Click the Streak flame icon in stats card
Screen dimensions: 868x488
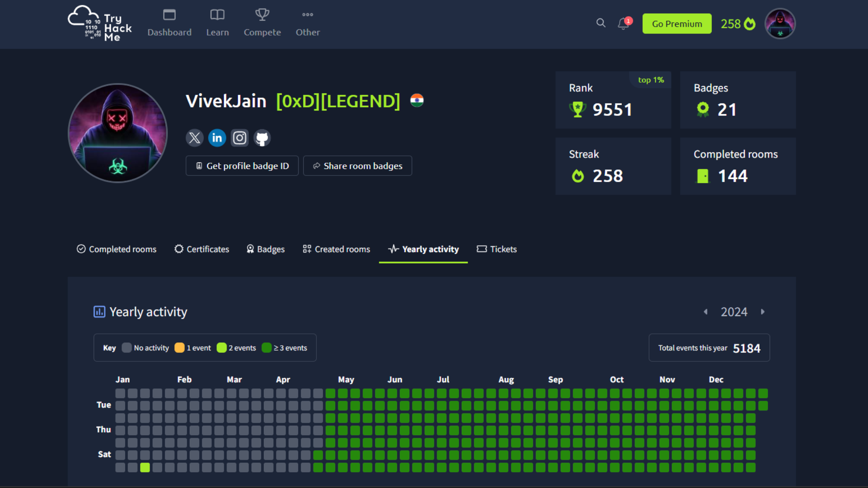578,176
